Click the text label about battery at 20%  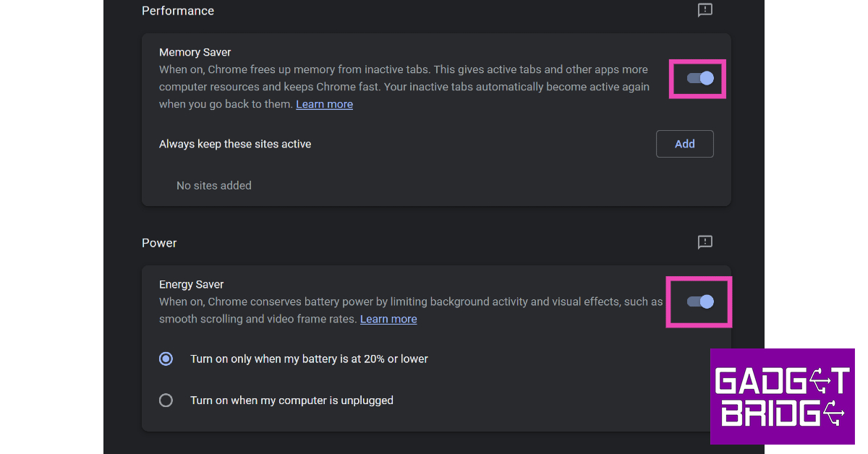tap(309, 359)
